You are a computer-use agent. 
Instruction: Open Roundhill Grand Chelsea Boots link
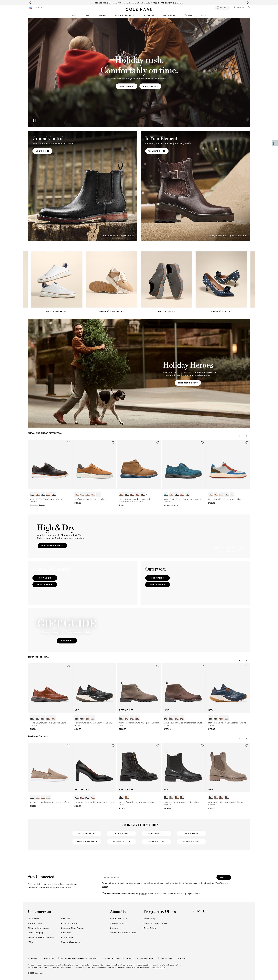(x=118, y=236)
